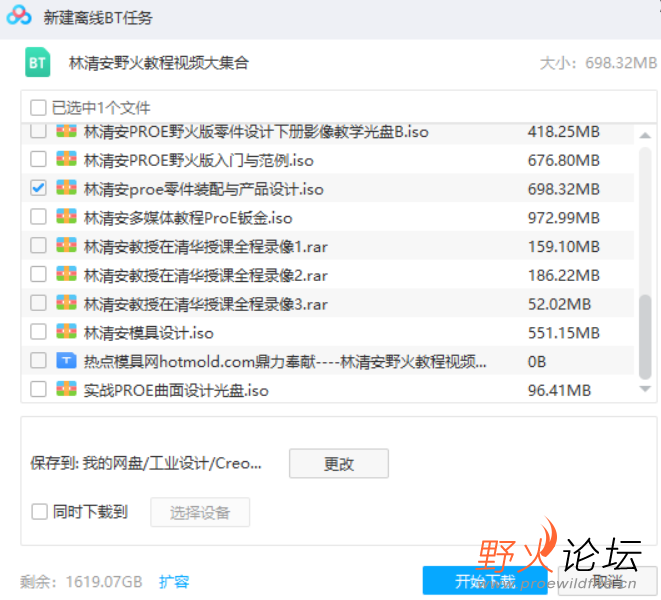Click the 159.10MB size value
This screenshot has height=600, width=661.
coord(564,246)
